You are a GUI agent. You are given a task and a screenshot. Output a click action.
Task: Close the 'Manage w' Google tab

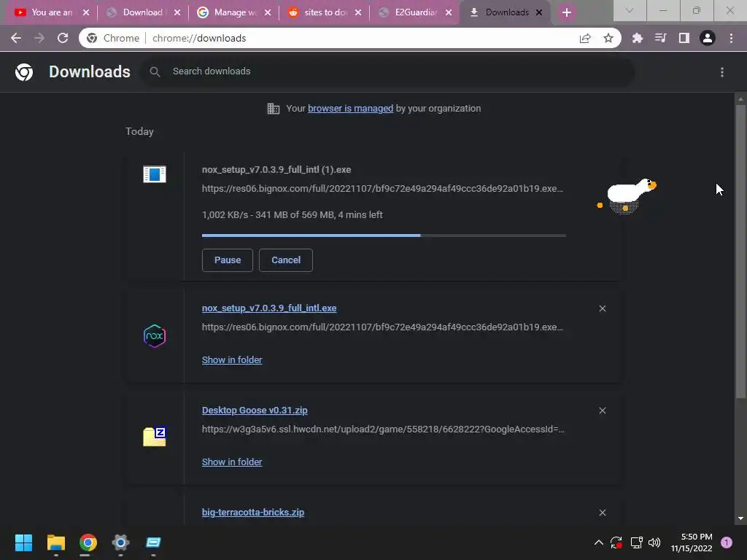pyautogui.click(x=268, y=12)
